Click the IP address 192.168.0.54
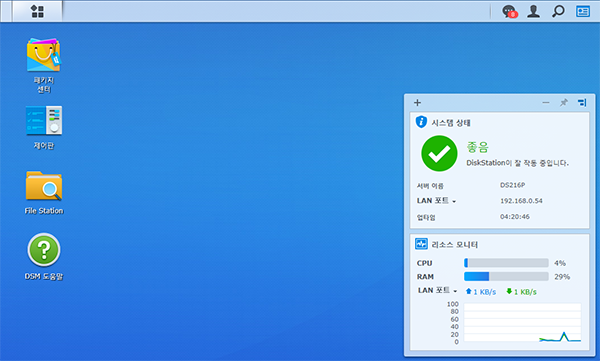600x361 pixels. (x=521, y=201)
